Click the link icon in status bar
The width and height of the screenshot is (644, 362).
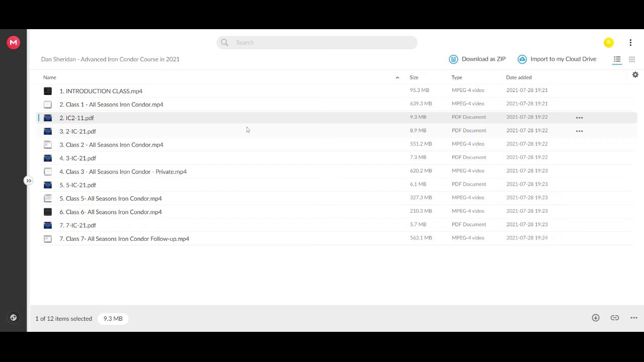coord(615,318)
